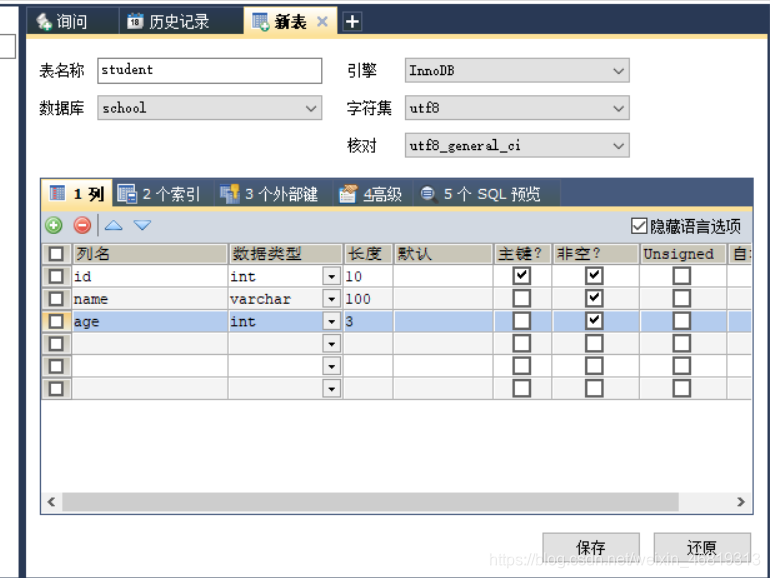Open data type dropdown for age row

tap(332, 322)
